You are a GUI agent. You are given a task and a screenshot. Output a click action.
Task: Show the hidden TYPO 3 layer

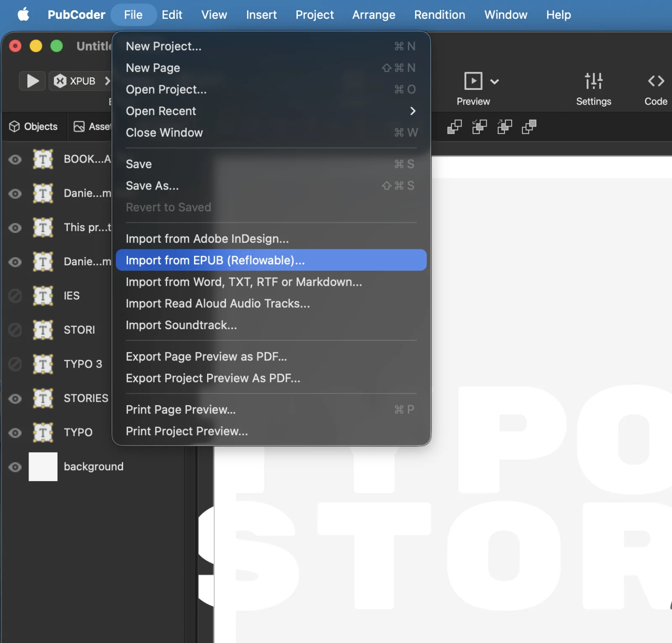(15, 364)
